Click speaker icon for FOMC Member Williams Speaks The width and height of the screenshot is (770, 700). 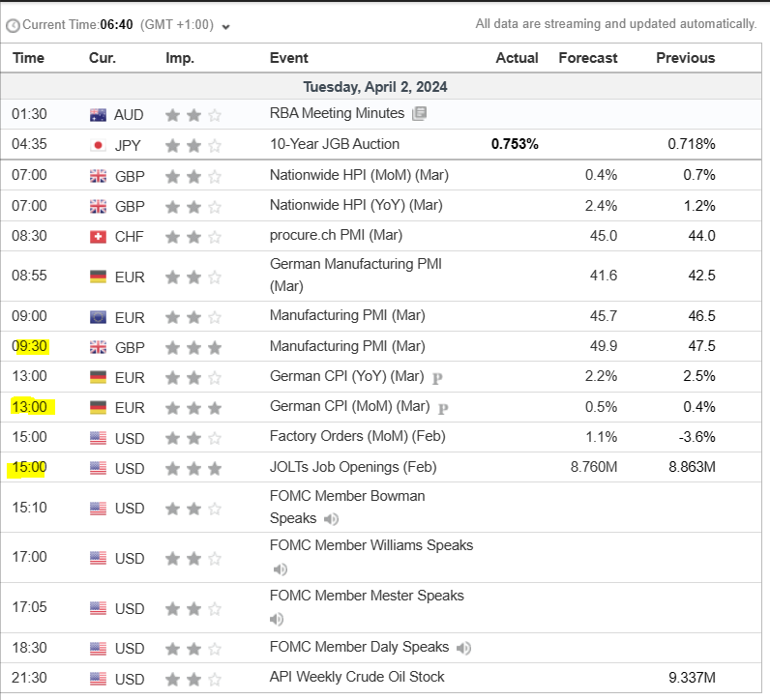tap(277, 569)
